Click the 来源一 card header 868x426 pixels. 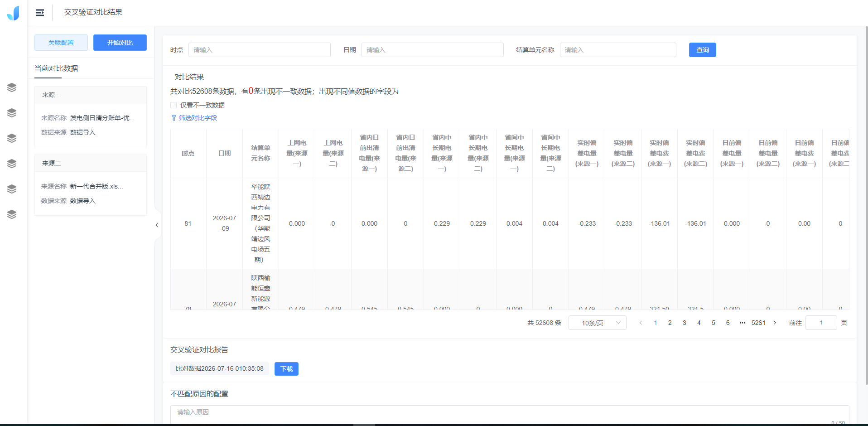click(91, 95)
